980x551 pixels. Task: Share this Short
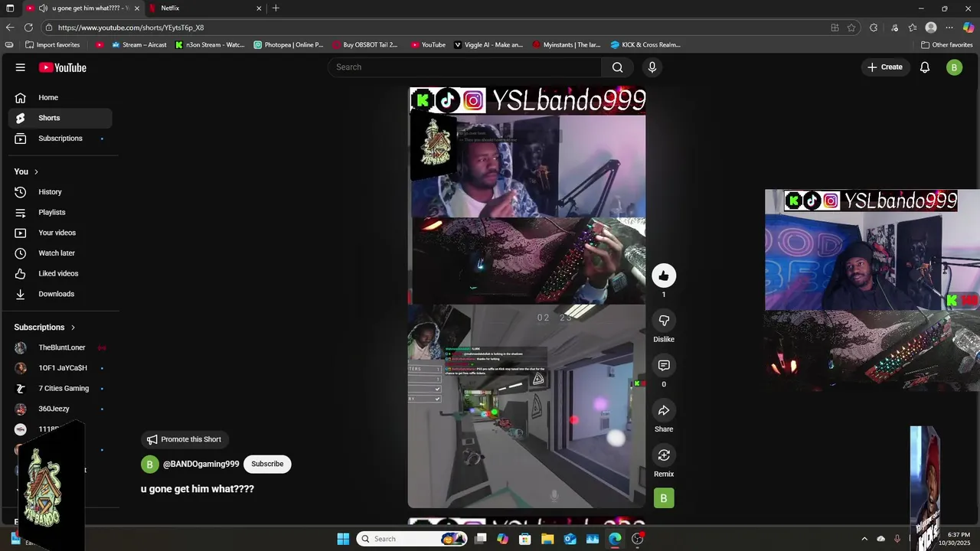[x=664, y=410]
